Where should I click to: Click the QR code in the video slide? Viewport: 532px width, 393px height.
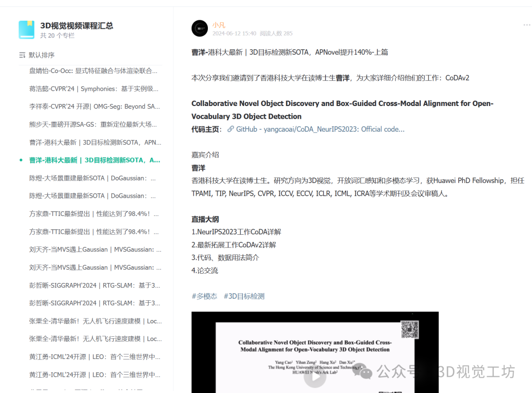click(409, 329)
